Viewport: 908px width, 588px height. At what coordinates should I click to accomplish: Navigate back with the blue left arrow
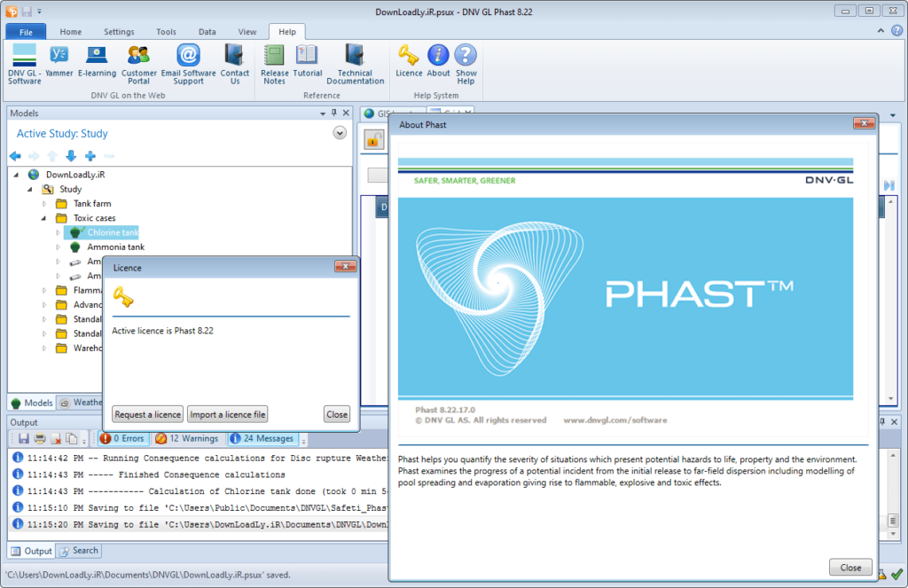tap(16, 156)
